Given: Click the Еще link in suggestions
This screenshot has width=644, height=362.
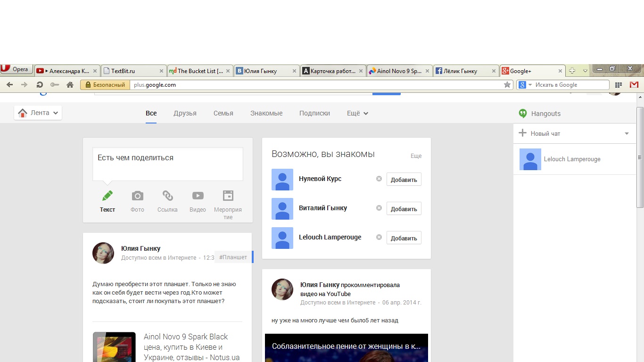Looking at the screenshot, I should pos(416,156).
